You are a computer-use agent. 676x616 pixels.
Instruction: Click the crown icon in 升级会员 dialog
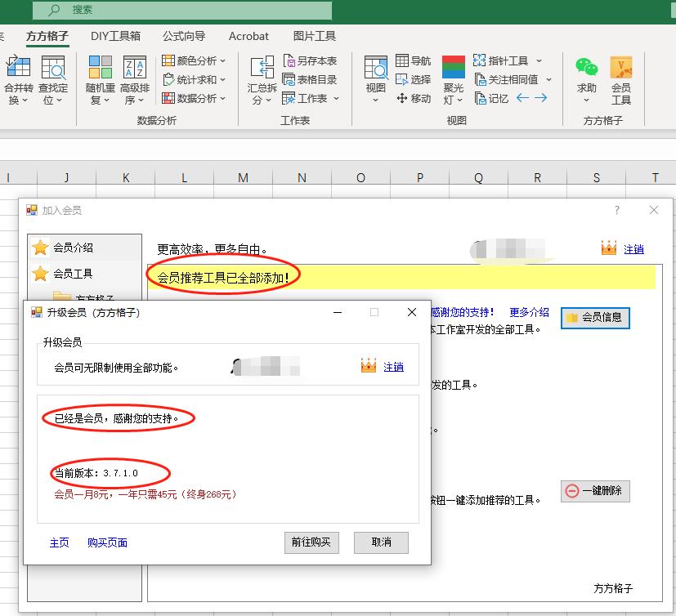click(369, 366)
